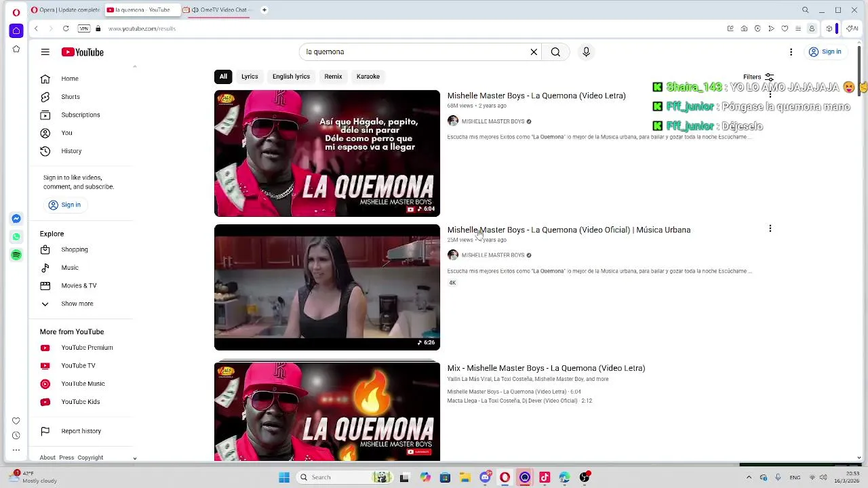This screenshot has height=488, width=868.
Task: Play the Video Oficial thumbnail with woman
Action: coord(327,287)
